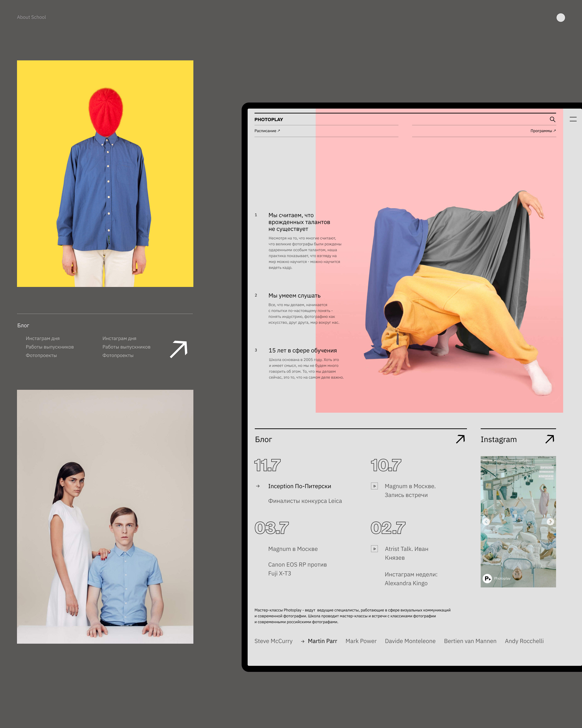Screen dimensions: 582x728
Task: Click date 10.7 heading
Action: point(386,465)
